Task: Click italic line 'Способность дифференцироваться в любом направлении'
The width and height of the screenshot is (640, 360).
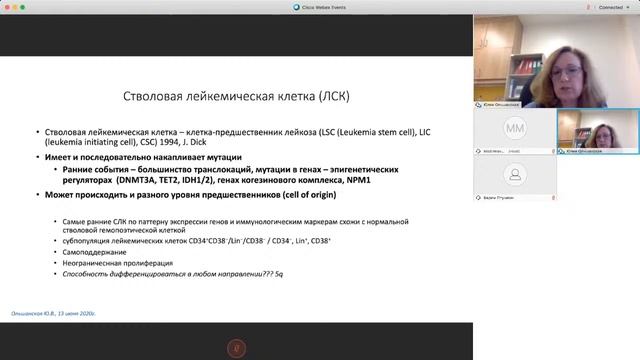Action: click(173, 274)
